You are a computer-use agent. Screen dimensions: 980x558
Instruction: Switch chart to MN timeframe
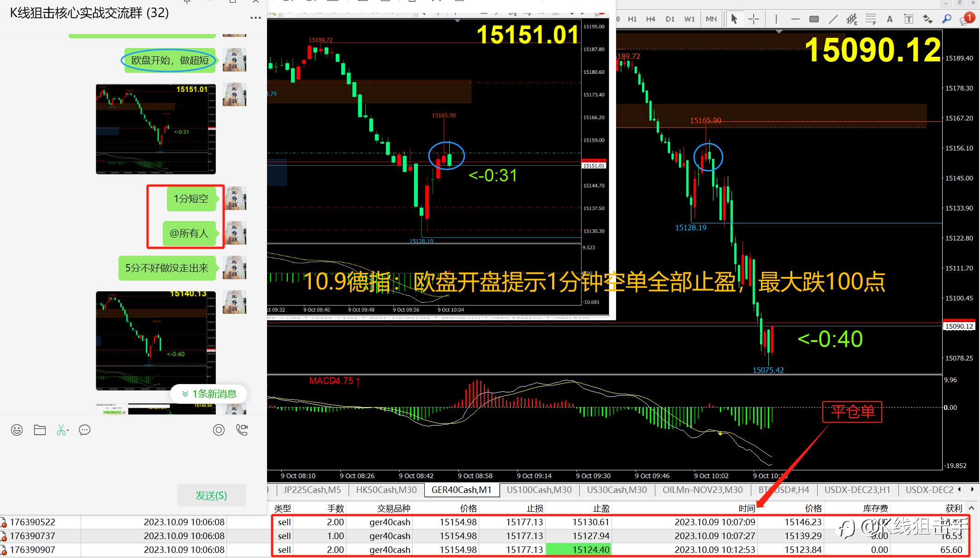(x=711, y=19)
